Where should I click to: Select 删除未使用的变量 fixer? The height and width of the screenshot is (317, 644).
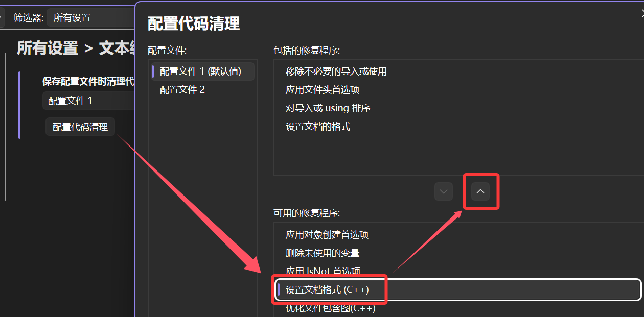[321, 253]
